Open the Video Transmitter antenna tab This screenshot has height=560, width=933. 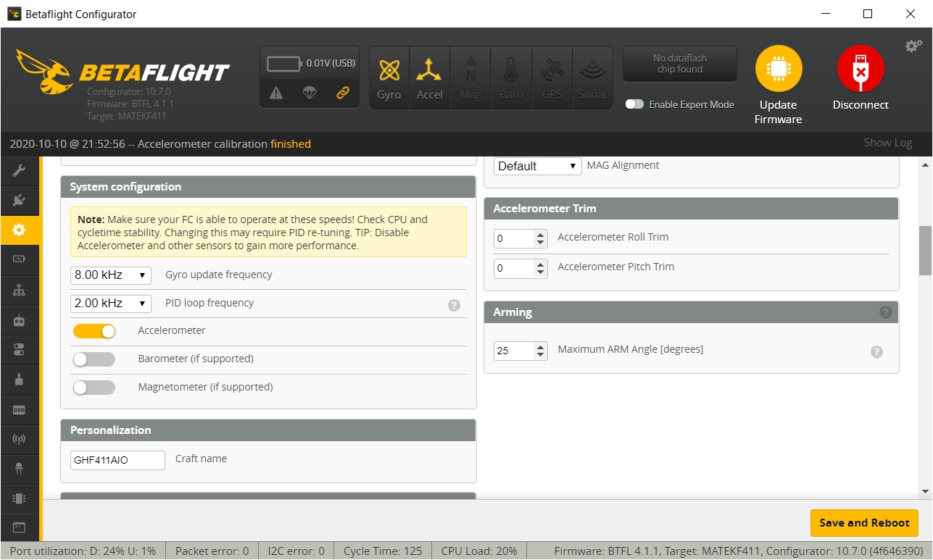[20, 439]
